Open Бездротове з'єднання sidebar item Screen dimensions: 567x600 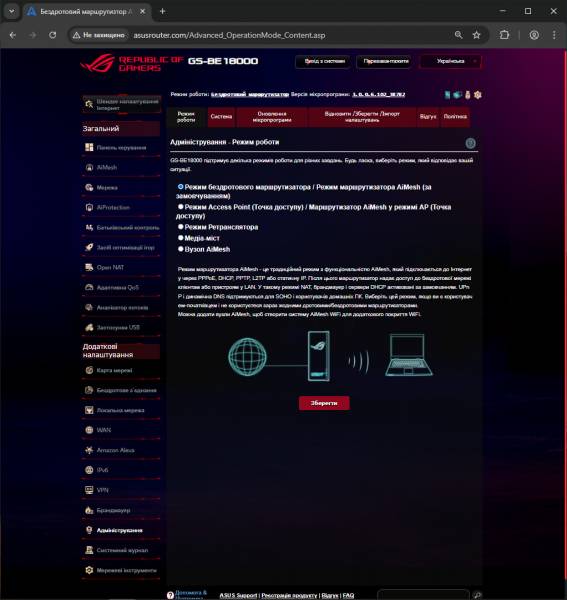click(121, 390)
